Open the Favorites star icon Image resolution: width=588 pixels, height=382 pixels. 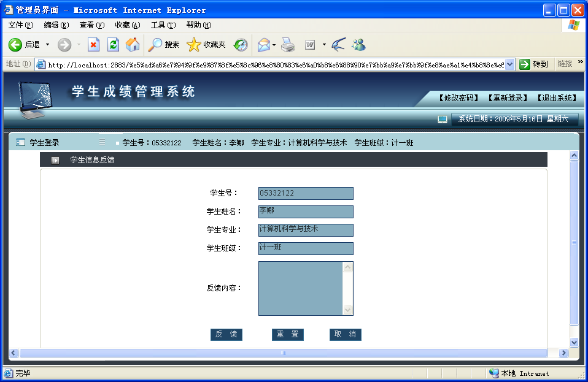[x=194, y=45]
